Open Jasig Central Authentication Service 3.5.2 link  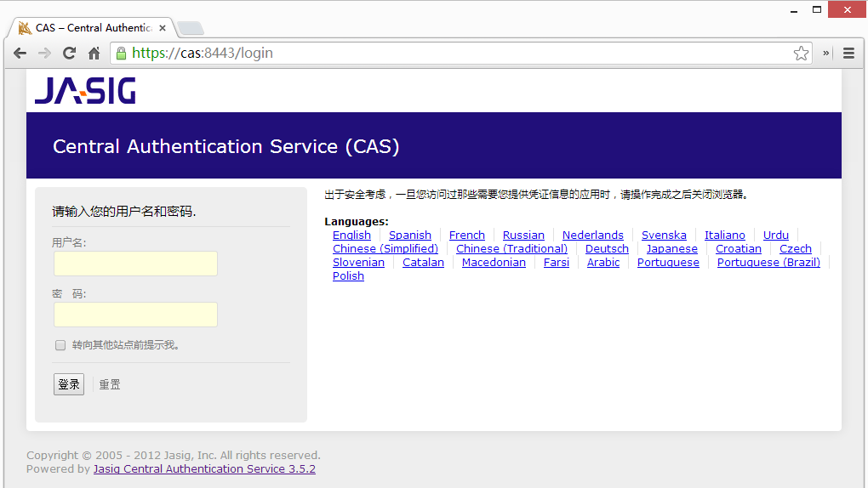pyautogui.click(x=204, y=469)
